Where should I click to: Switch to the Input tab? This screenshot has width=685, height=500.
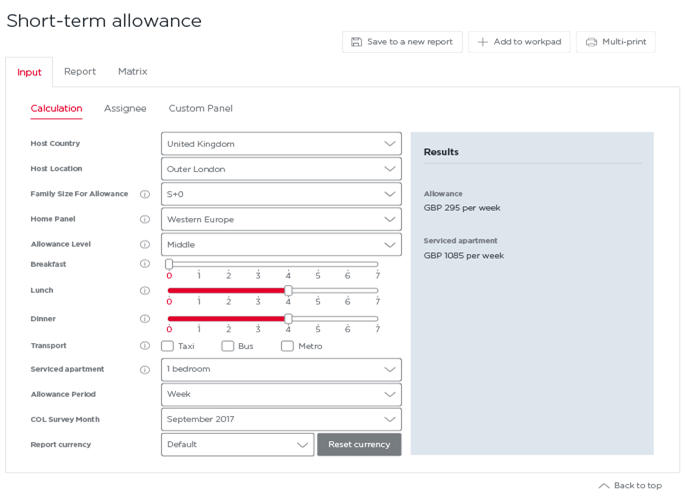(x=29, y=72)
